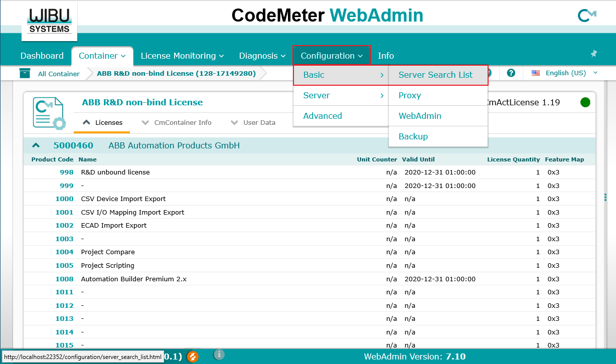
Task: Click the info icon in the footer
Action: pyautogui.click(x=219, y=354)
